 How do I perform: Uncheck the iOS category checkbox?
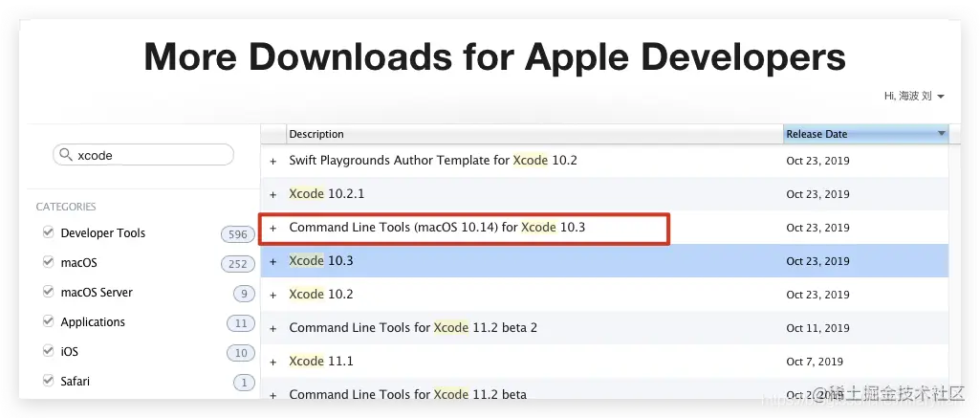click(48, 351)
